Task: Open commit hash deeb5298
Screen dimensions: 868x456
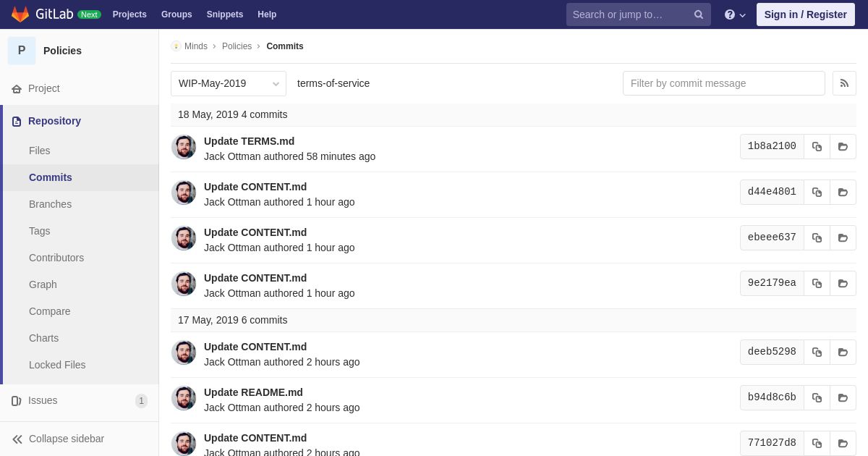Action: point(772,352)
